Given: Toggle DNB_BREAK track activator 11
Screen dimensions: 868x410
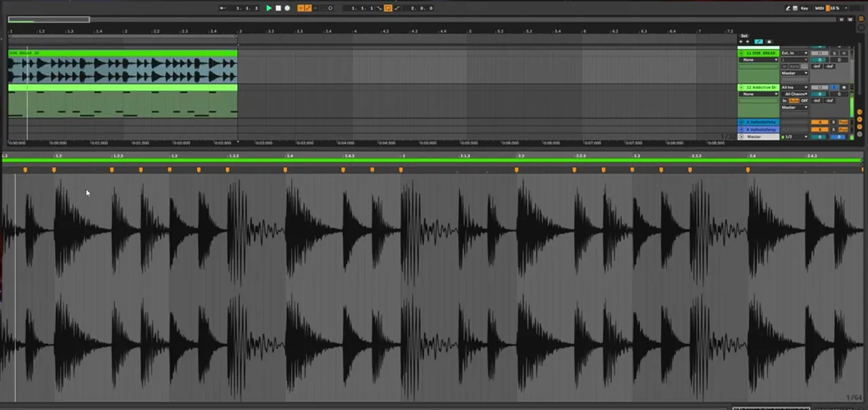Looking at the screenshot, I should click(x=820, y=53).
